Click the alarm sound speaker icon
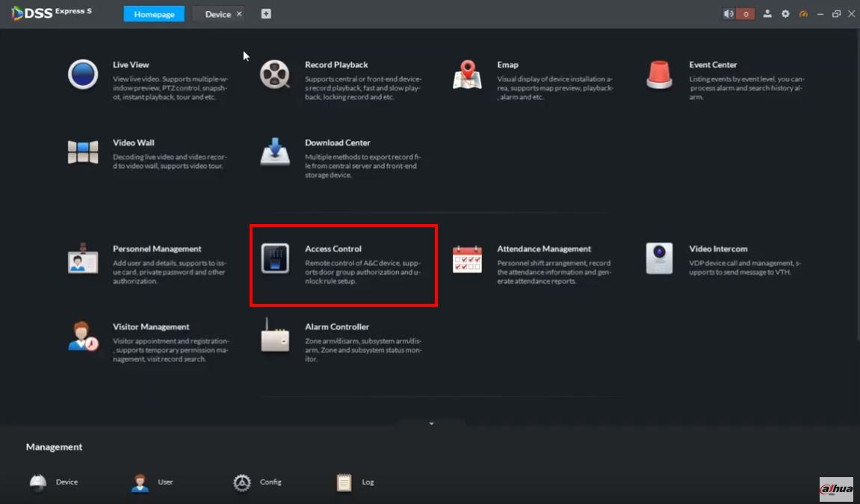The width and height of the screenshot is (860, 504). tap(729, 13)
